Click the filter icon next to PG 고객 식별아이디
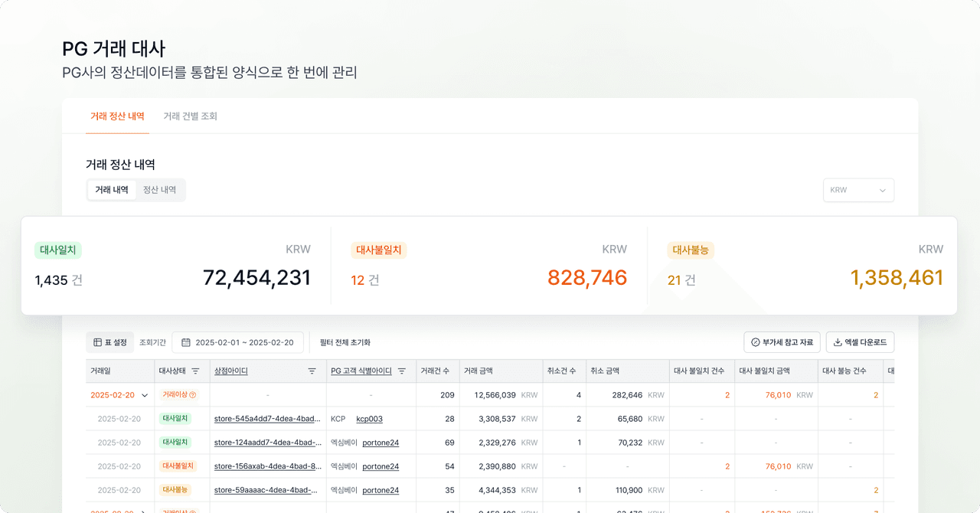This screenshot has width=980, height=513. tap(402, 371)
